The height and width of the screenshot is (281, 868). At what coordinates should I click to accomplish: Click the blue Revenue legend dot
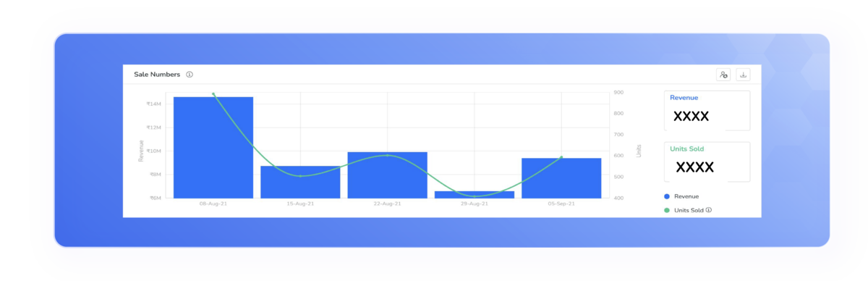[666, 196]
